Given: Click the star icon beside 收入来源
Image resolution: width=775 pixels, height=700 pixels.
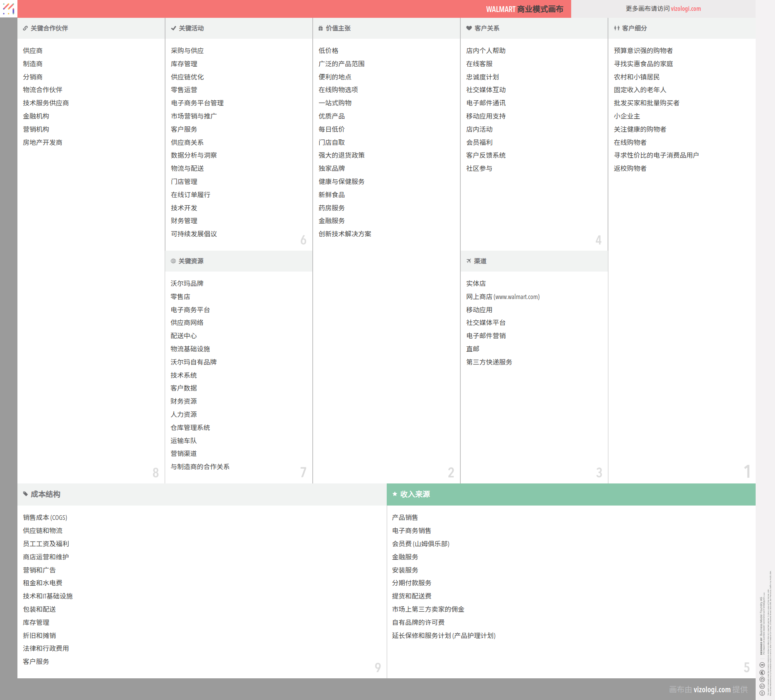Looking at the screenshot, I should coord(394,494).
